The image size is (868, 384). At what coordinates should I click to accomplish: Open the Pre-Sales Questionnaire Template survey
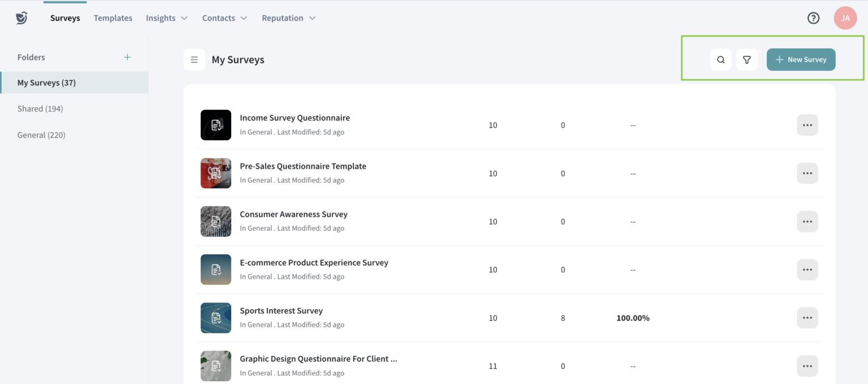tap(303, 166)
